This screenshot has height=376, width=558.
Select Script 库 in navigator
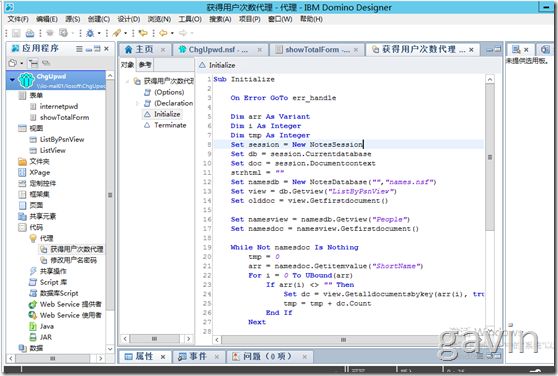click(53, 282)
